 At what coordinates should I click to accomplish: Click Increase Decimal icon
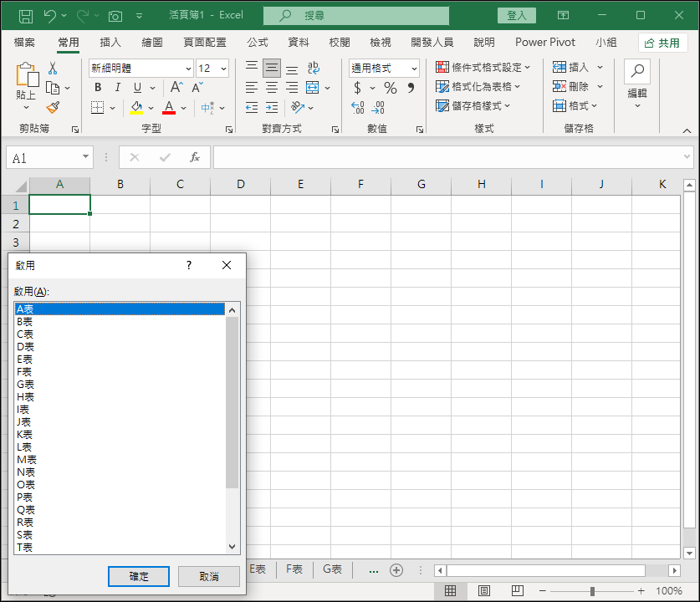[358, 108]
